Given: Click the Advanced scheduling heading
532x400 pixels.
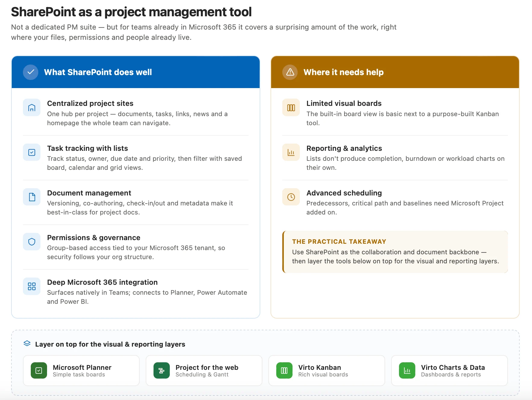Looking at the screenshot, I should pos(344,193).
